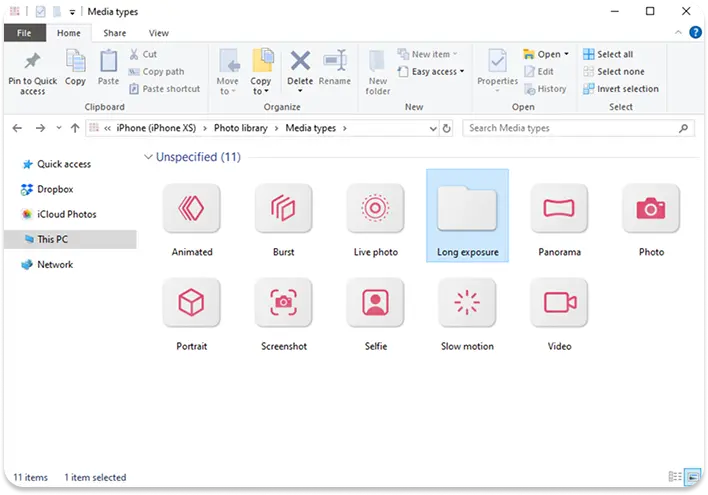This screenshot has height=495, width=708.
Task: Click the Paste ribbon button
Action: point(108,68)
